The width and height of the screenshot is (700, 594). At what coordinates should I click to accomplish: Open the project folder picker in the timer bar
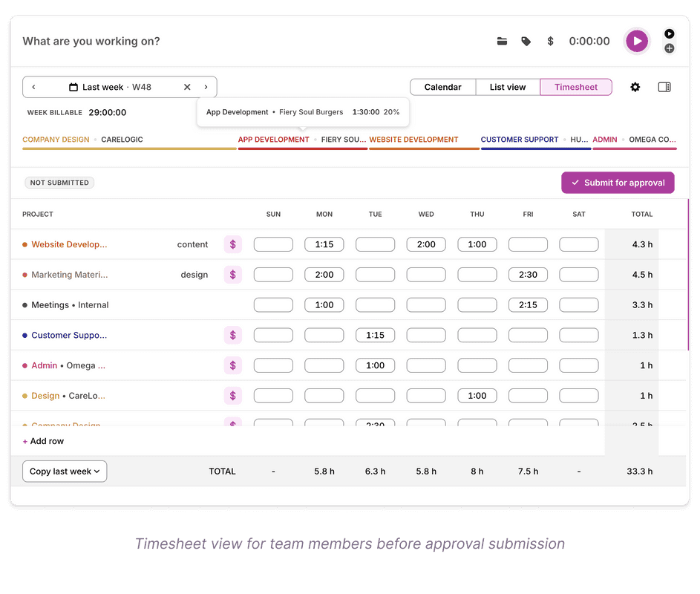coord(502,42)
